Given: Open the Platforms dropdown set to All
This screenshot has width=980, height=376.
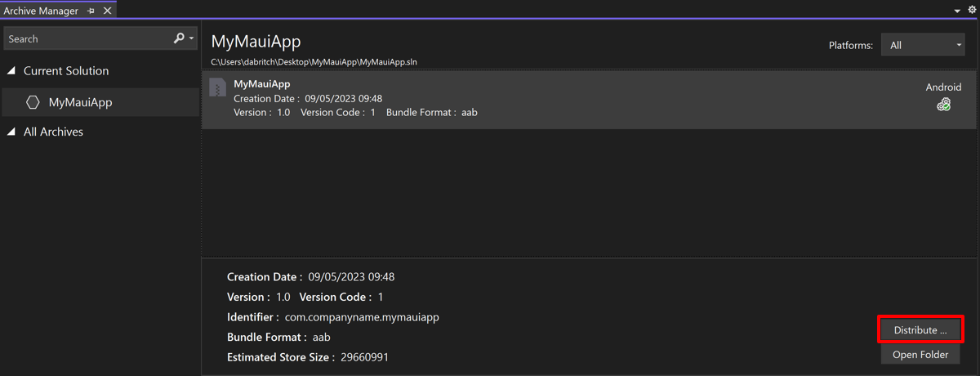Looking at the screenshot, I should [922, 45].
